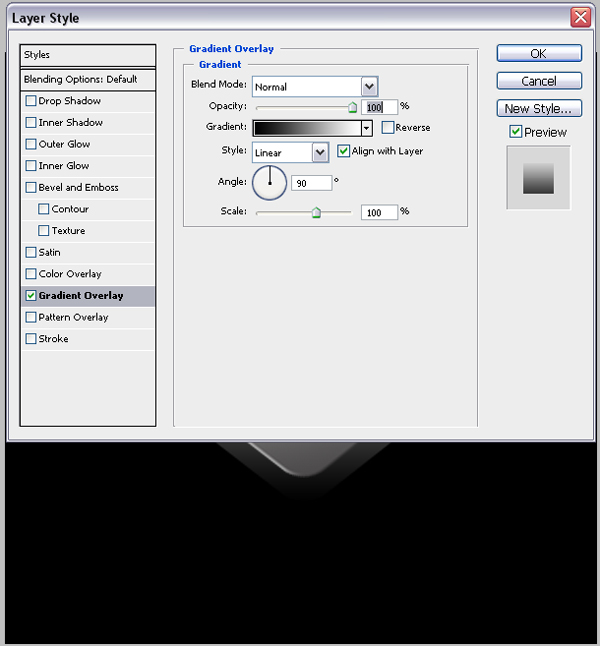Enable the Drop Shadow checkbox
The height and width of the screenshot is (646, 600).
[x=31, y=101]
